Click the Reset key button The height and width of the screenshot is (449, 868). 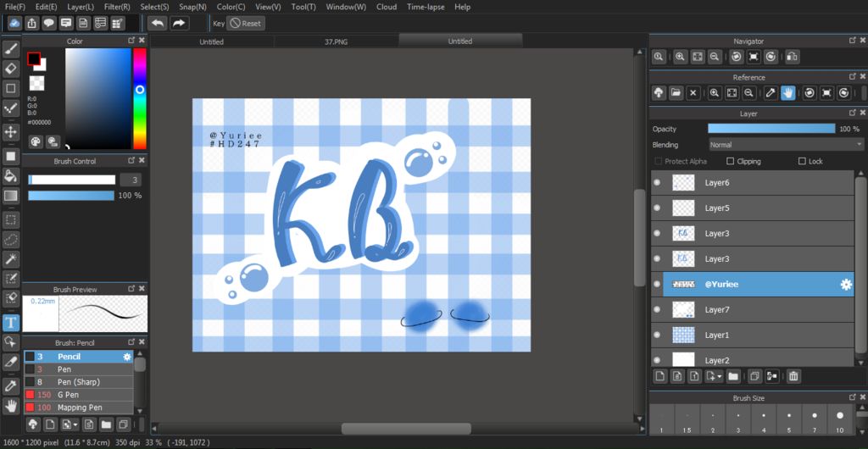point(246,24)
